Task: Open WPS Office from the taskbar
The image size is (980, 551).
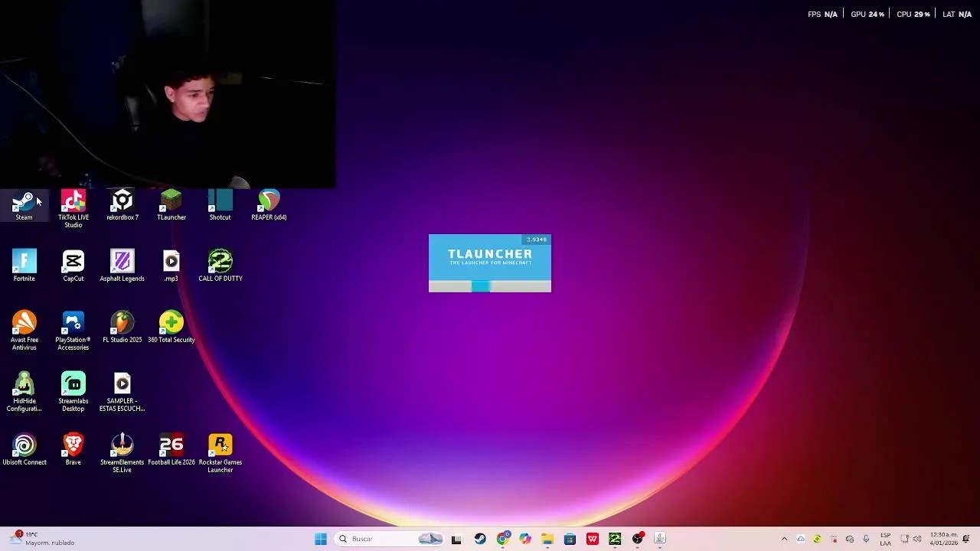Action: coord(593,539)
